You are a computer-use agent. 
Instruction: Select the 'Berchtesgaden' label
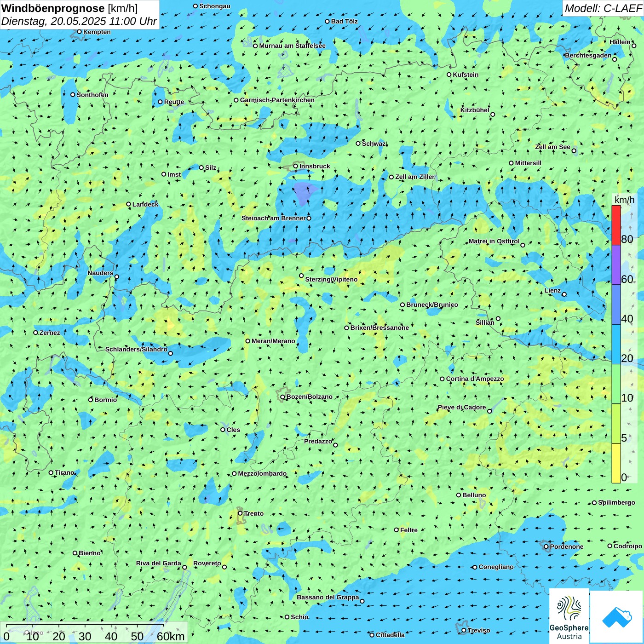coord(588,55)
